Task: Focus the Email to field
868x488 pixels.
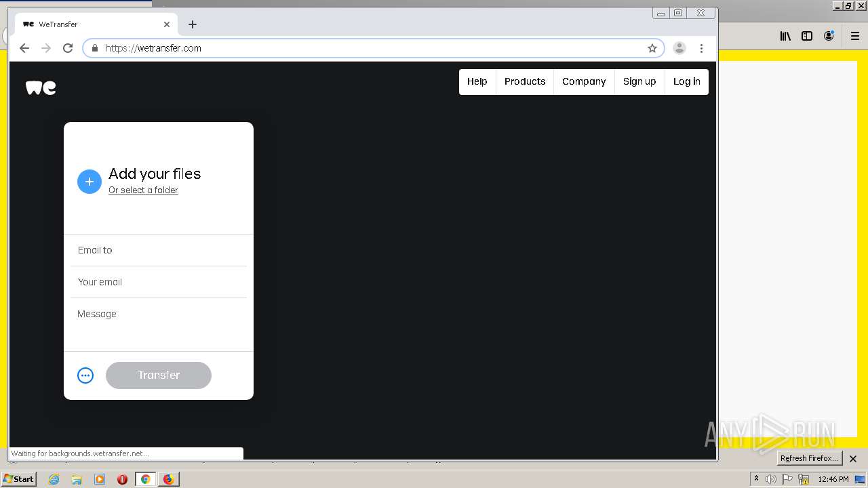Action: coord(159,250)
